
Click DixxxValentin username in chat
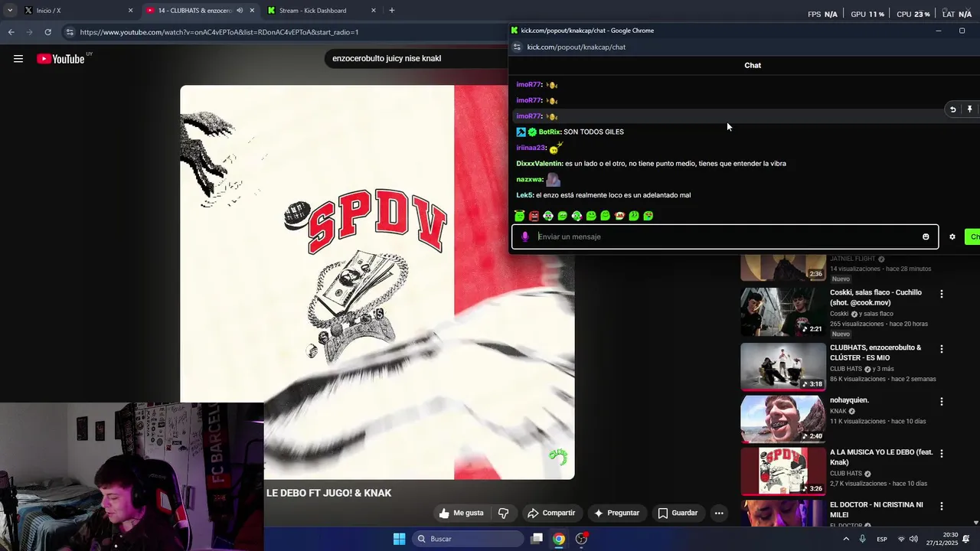[539, 163]
